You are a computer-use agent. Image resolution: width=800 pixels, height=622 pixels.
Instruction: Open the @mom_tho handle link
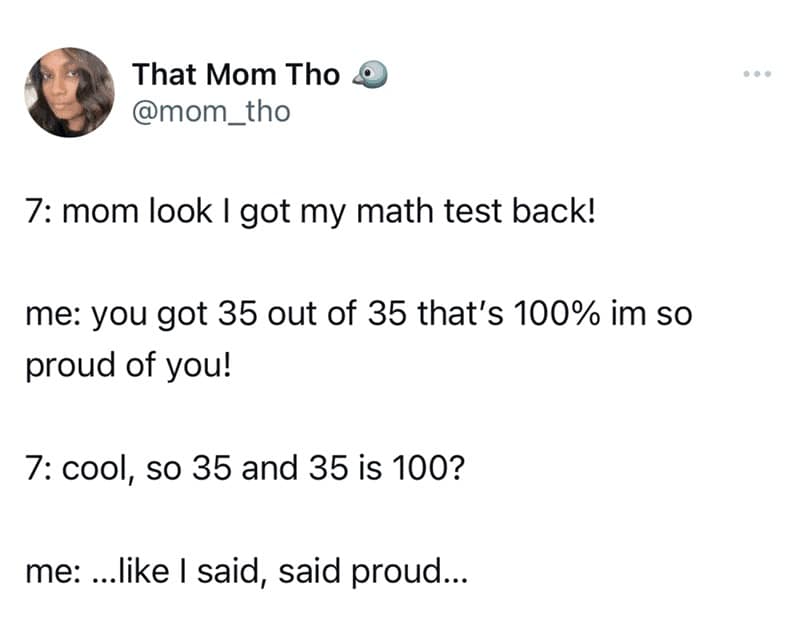tap(210, 111)
